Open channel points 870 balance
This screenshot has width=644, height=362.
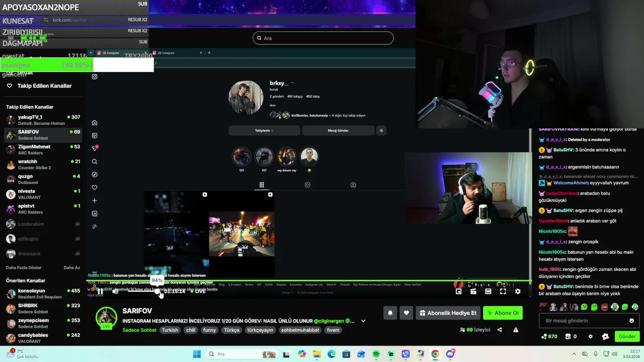click(x=549, y=336)
